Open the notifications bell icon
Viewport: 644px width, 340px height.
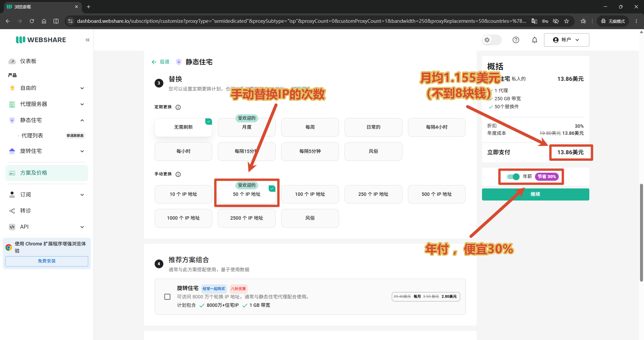coord(535,40)
